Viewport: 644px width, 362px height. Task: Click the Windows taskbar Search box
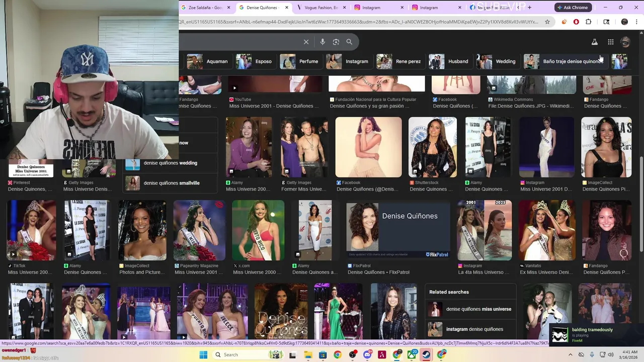[x=248, y=354]
